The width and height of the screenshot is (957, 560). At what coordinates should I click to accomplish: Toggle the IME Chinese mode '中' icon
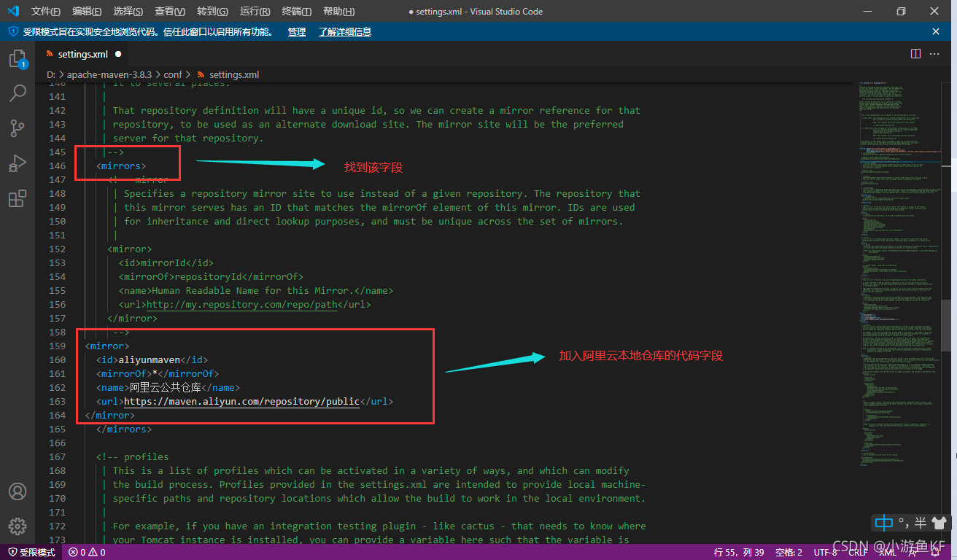click(x=884, y=522)
